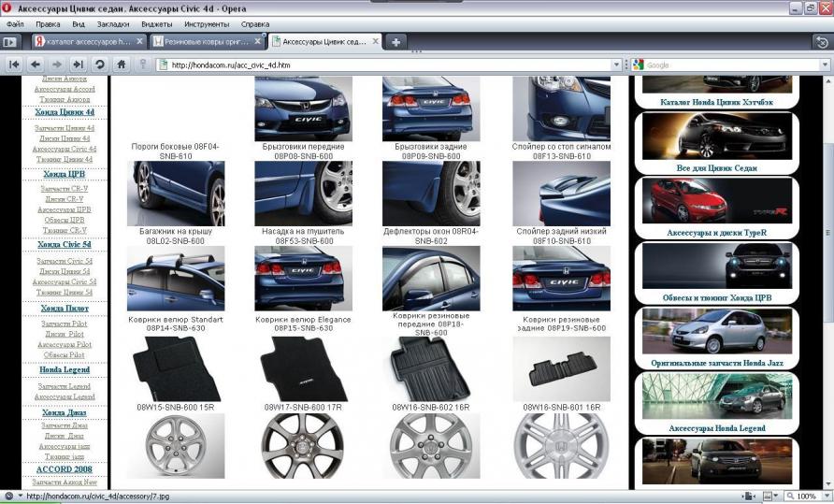Click the scrollbar up arrow
This screenshot has width=834, height=504.
[x=827, y=81]
